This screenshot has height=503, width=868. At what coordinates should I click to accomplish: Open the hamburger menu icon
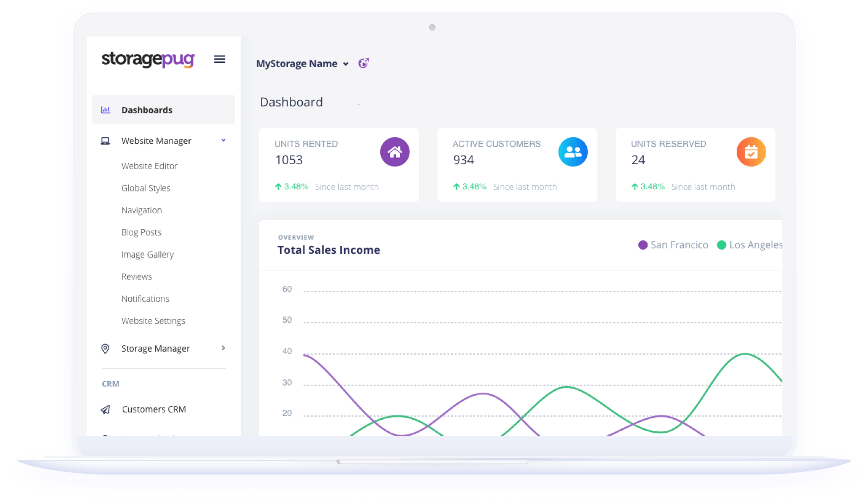point(219,59)
